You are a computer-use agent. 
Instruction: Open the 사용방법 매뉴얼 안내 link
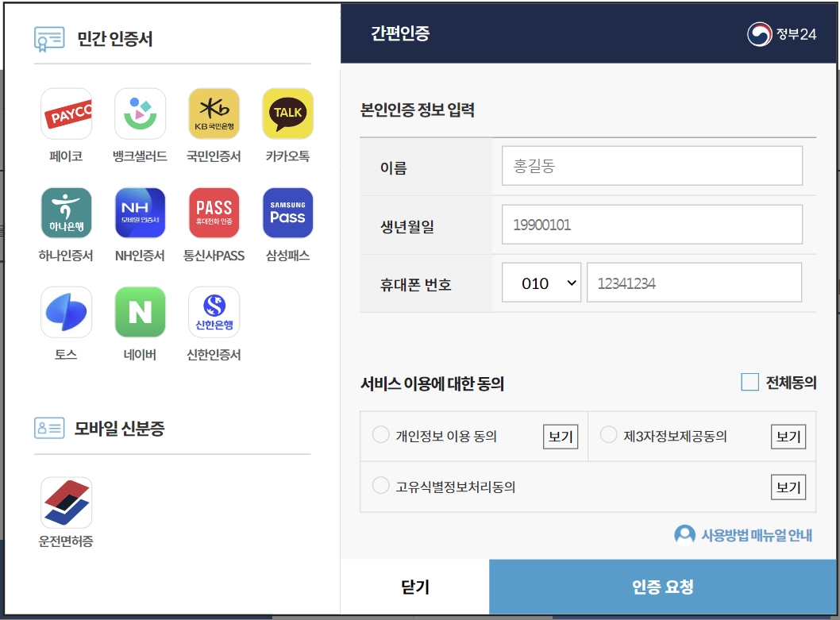pyautogui.click(x=757, y=535)
